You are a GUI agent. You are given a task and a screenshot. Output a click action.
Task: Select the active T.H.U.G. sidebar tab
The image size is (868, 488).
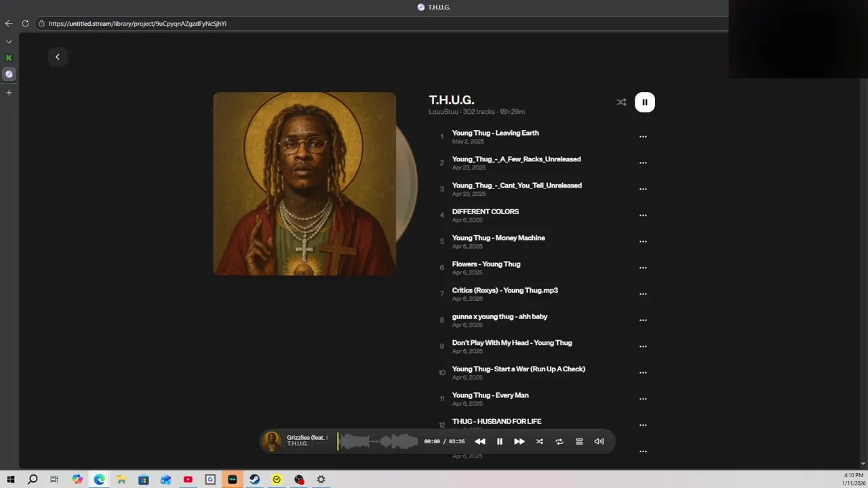point(9,74)
